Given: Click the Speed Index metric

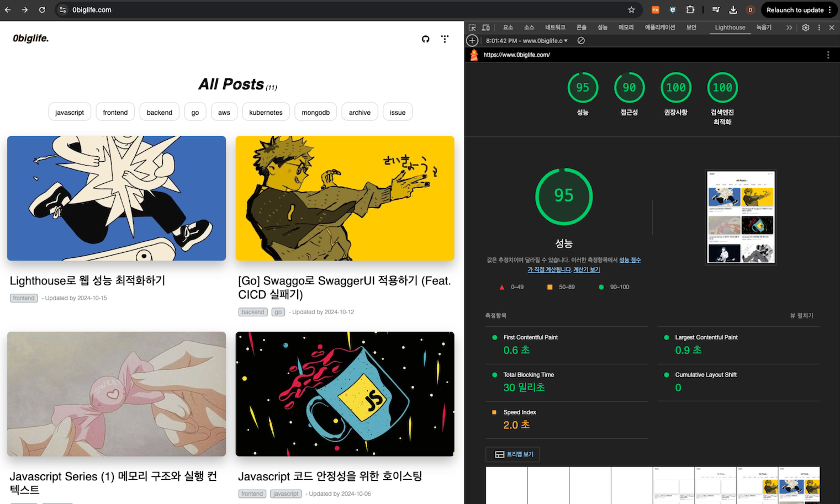Looking at the screenshot, I should click(566, 420).
